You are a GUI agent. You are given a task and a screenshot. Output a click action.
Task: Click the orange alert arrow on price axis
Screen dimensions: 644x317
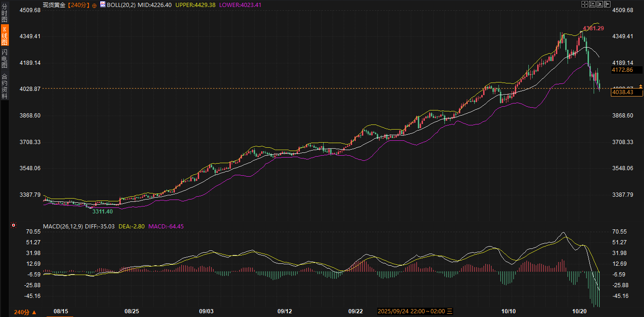(x=640, y=86)
